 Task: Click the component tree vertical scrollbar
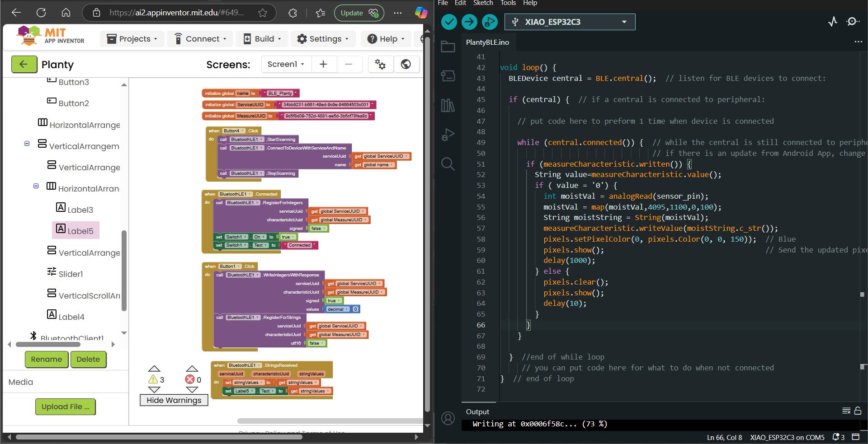(x=124, y=271)
